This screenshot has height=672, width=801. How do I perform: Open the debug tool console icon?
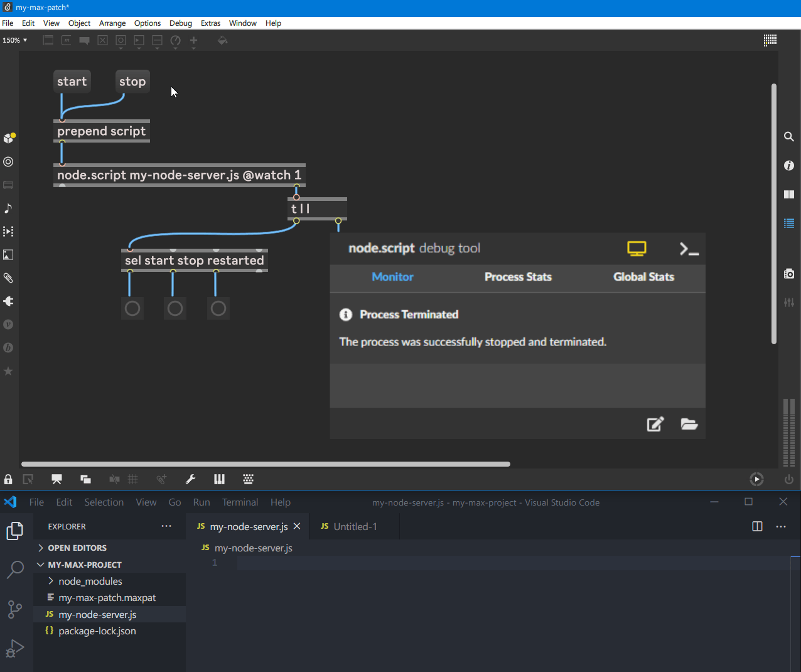pyautogui.click(x=689, y=249)
